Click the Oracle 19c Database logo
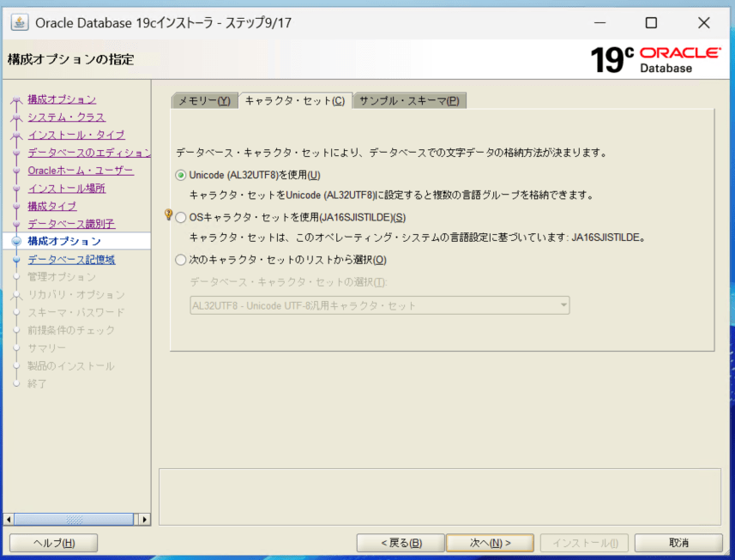 point(656,59)
